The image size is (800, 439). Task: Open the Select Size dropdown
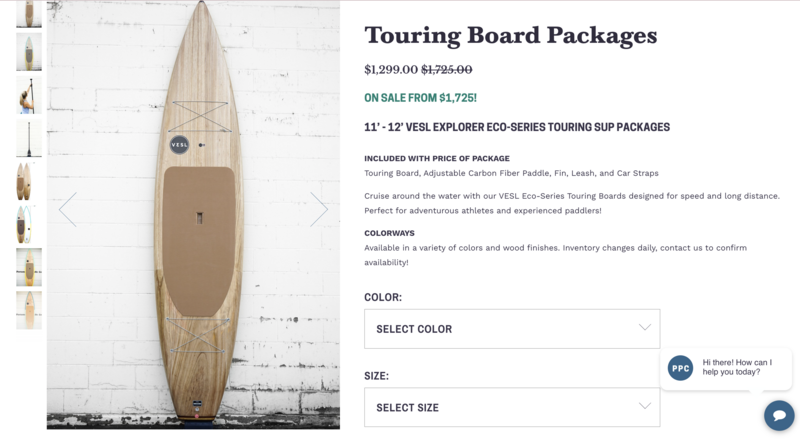(512, 407)
